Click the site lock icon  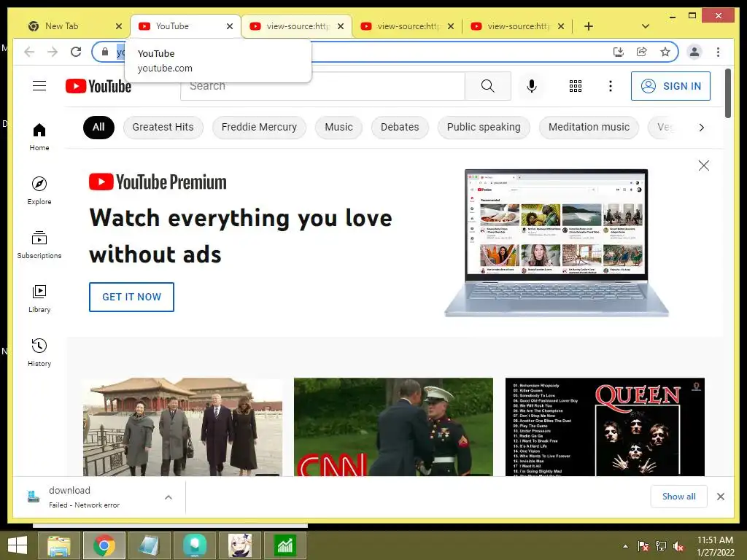[105, 52]
